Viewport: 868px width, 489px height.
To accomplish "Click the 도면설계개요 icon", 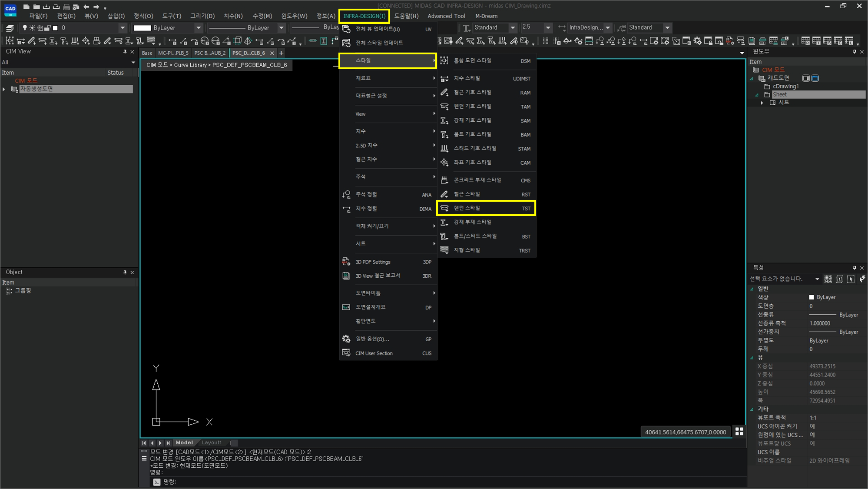I will [346, 307].
